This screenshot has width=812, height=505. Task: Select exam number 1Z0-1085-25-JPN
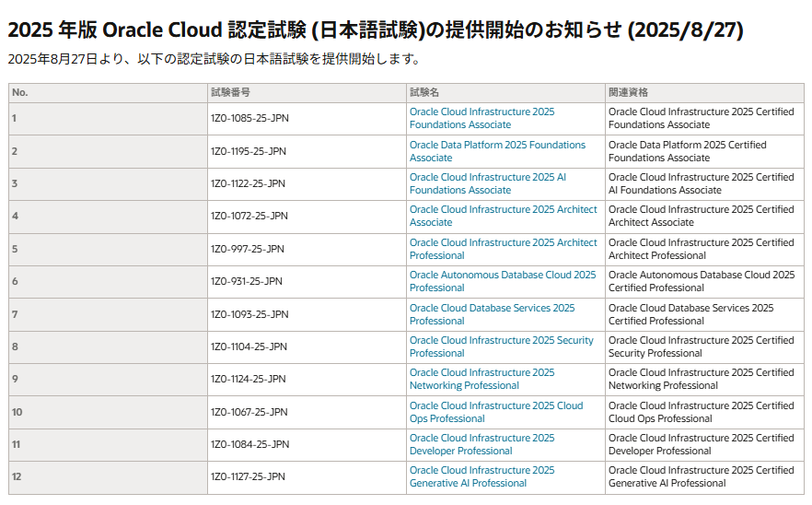point(249,118)
